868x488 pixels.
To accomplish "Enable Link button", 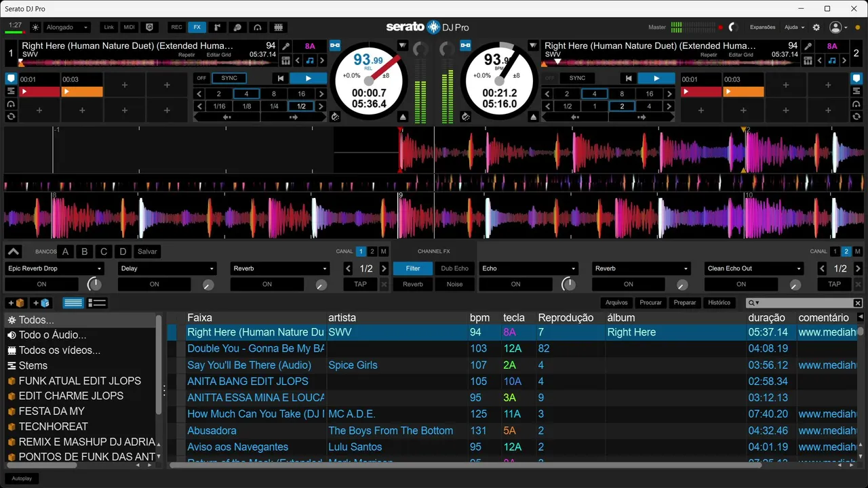I will 109,27.
